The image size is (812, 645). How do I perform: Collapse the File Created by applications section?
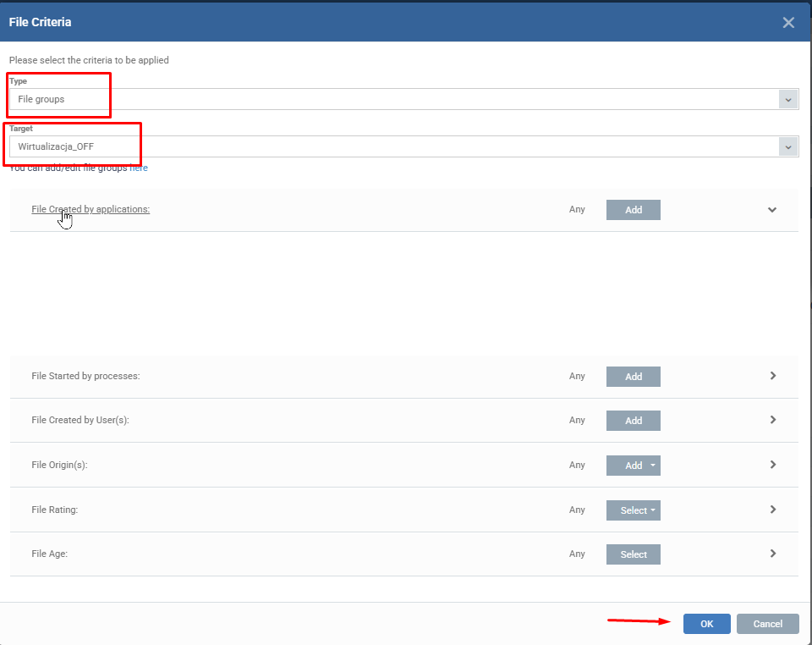click(x=772, y=210)
